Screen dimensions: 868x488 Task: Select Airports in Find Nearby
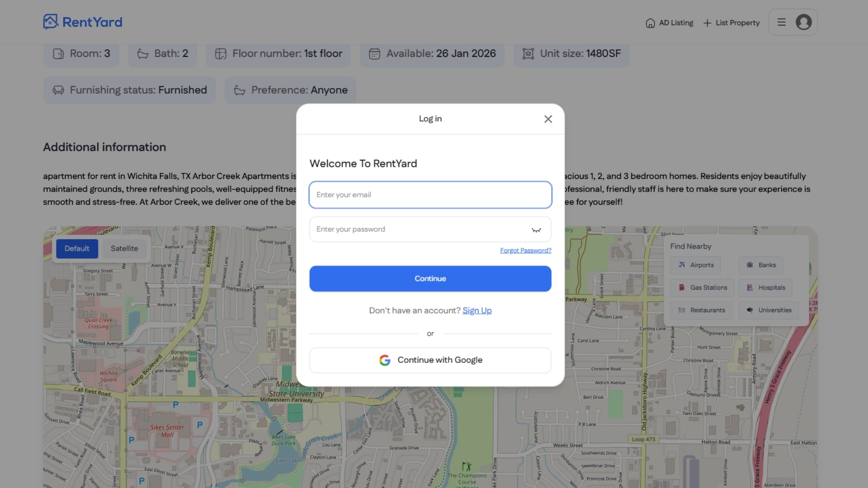[x=695, y=265]
